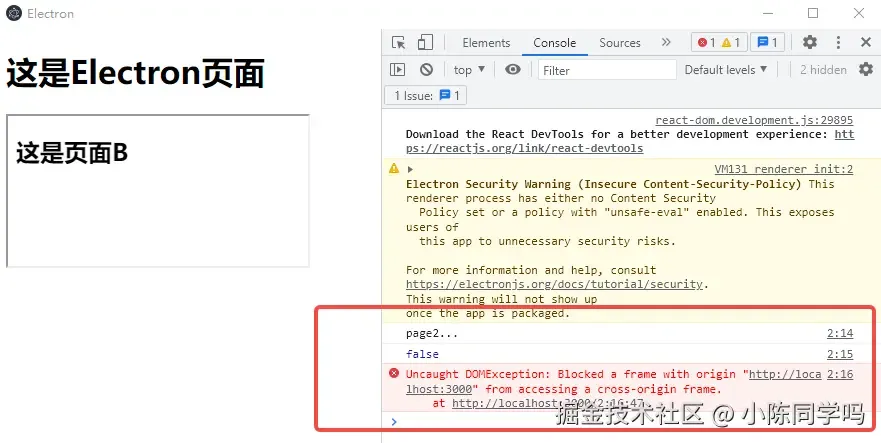This screenshot has width=881, height=443.
Task: Open react-dom.development.js:29895 source link
Action: 754,120
